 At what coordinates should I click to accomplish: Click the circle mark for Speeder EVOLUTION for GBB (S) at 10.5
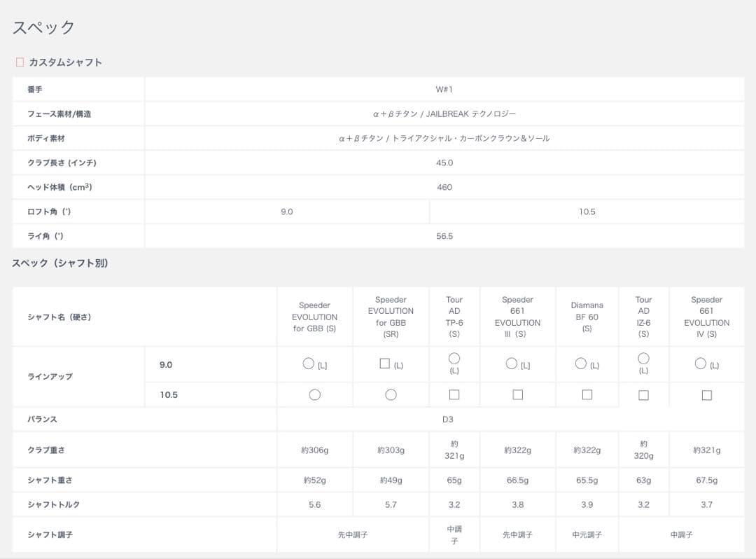pos(314,394)
